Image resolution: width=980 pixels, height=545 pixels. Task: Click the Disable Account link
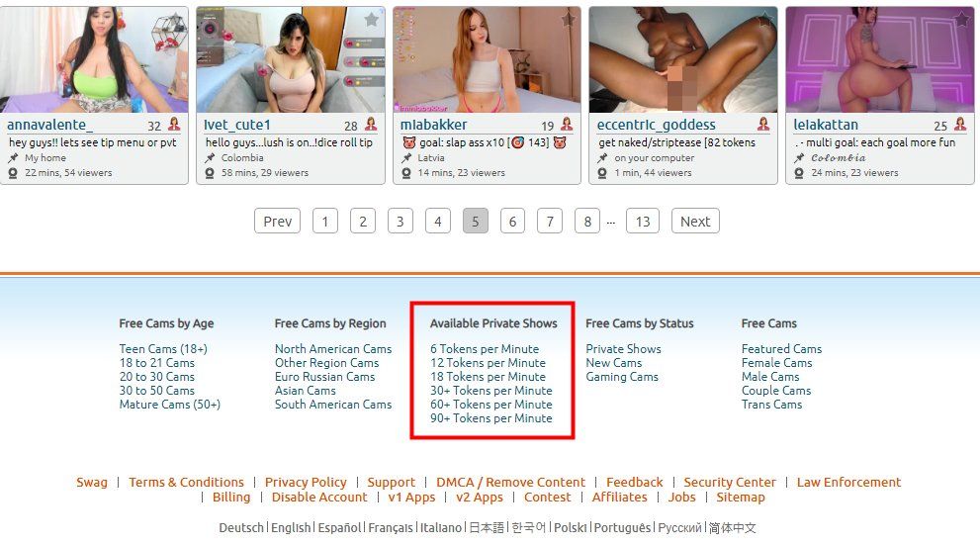pos(319,497)
